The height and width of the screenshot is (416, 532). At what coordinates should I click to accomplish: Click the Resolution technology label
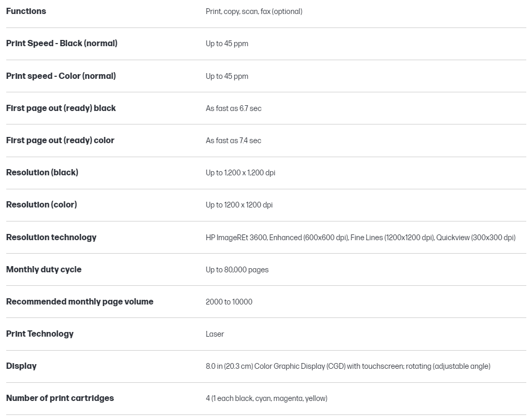tap(51, 238)
